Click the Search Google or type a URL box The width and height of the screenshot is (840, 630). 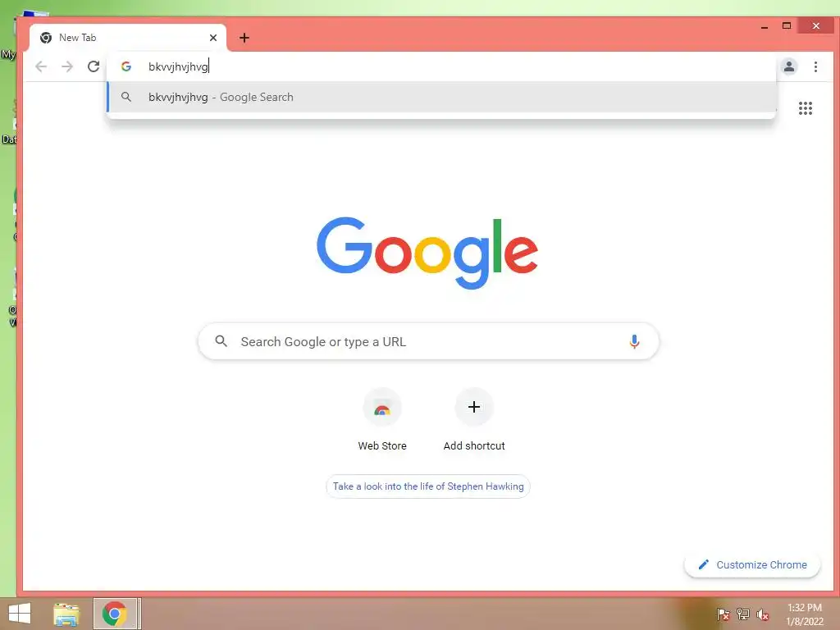[428, 341]
